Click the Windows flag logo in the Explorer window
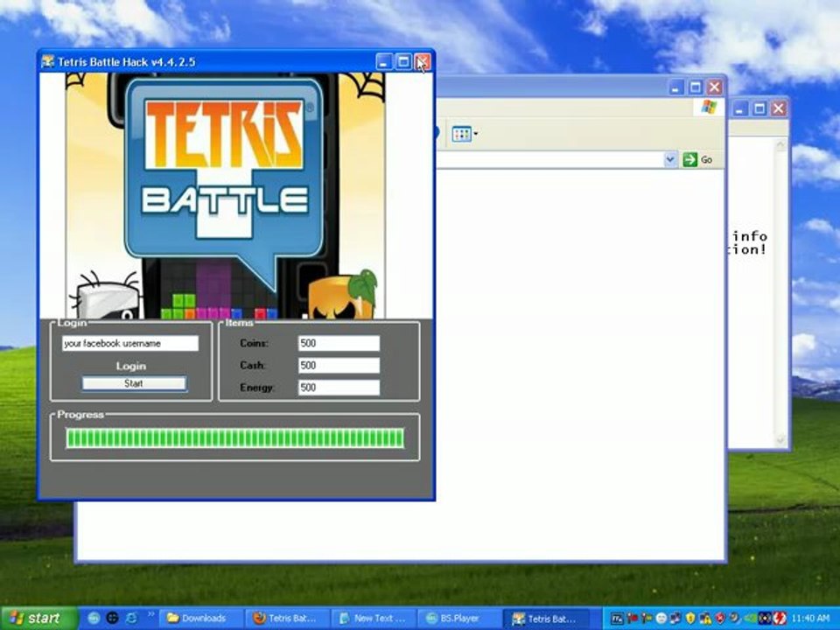This screenshot has height=630, width=840. [x=709, y=107]
